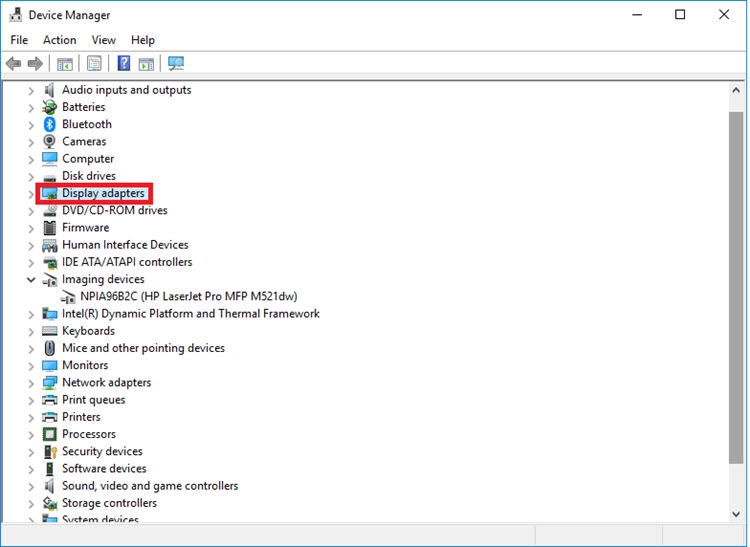The image size is (750, 547).
Task: Select the Security devices label
Action: coord(102,451)
